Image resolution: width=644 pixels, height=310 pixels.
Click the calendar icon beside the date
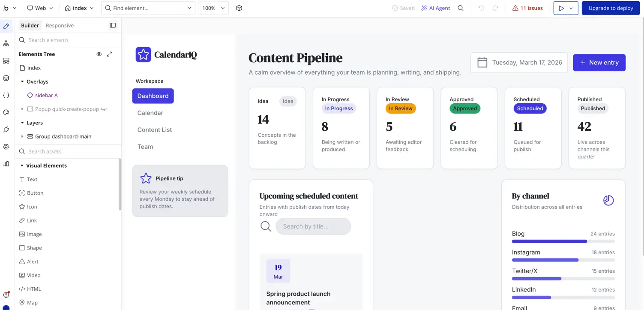point(482,63)
